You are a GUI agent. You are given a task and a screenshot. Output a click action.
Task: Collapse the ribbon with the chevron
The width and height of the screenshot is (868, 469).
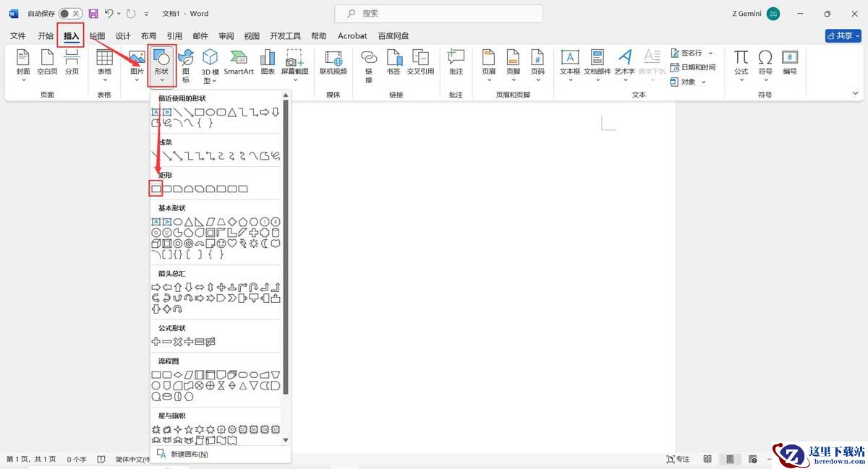pos(856,94)
